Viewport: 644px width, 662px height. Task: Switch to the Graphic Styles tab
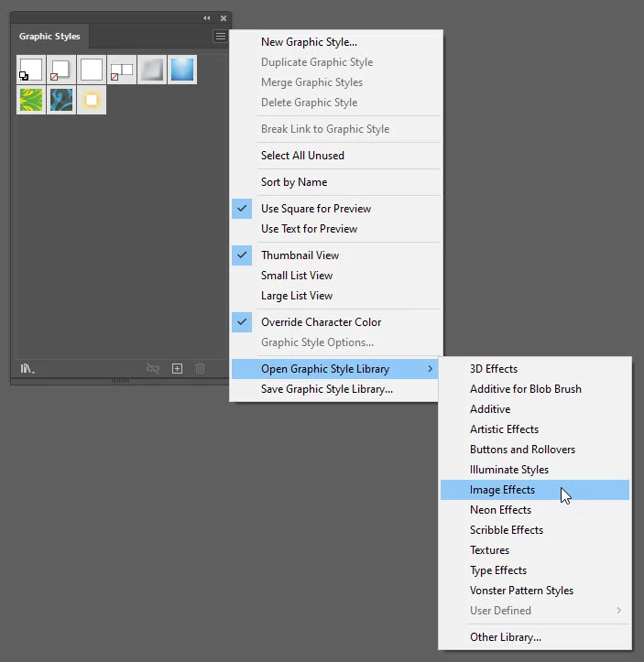click(49, 37)
